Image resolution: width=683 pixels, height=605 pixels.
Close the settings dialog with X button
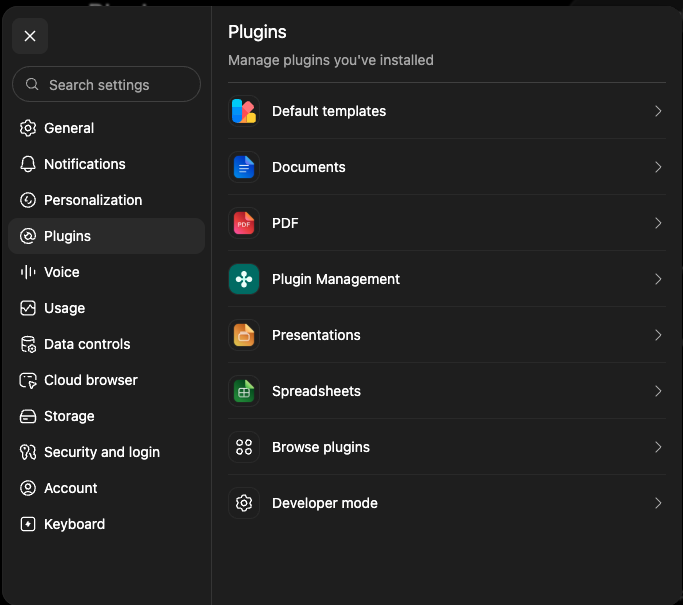[x=30, y=36]
